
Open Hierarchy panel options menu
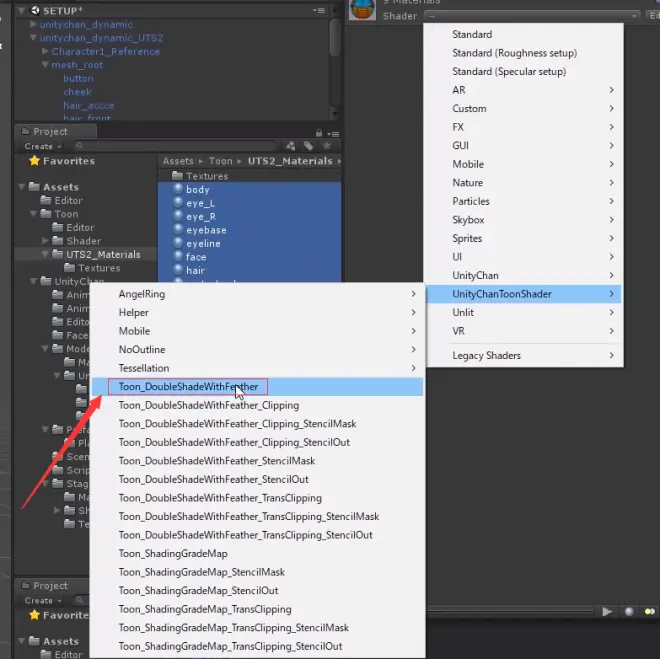(x=319, y=11)
